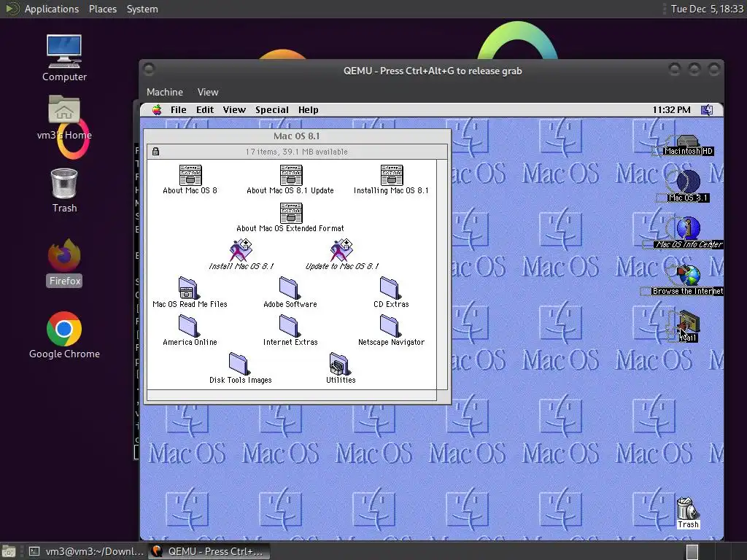Select the Linux desktop Trash icon
The height and width of the screenshot is (560, 747).
pyautogui.click(x=64, y=183)
